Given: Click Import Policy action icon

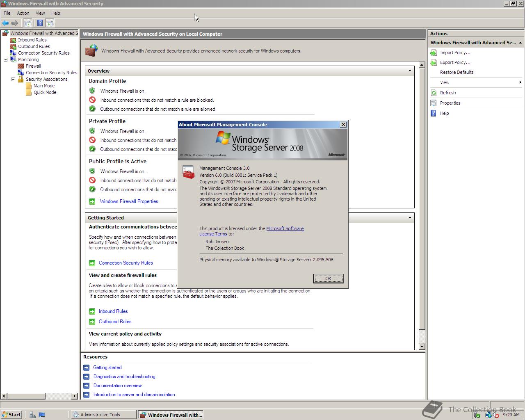Looking at the screenshot, I should (434, 53).
